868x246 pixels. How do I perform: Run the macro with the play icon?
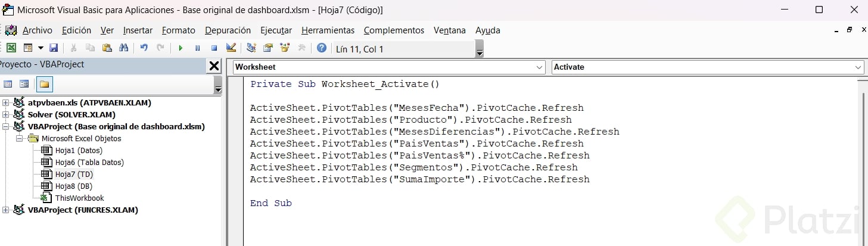pyautogui.click(x=181, y=48)
